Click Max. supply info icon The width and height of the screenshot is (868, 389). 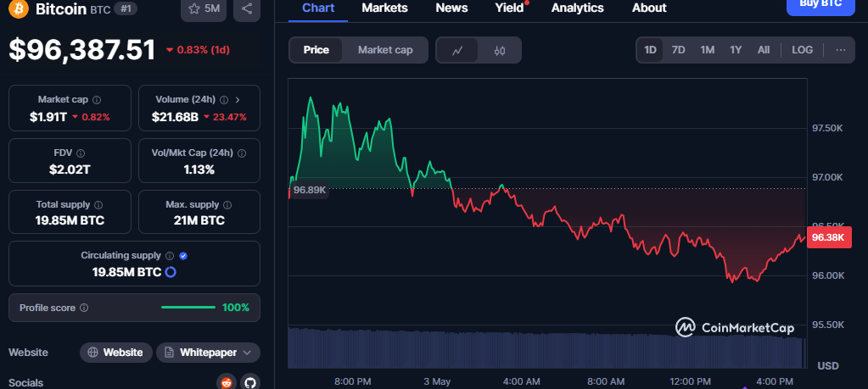click(227, 205)
